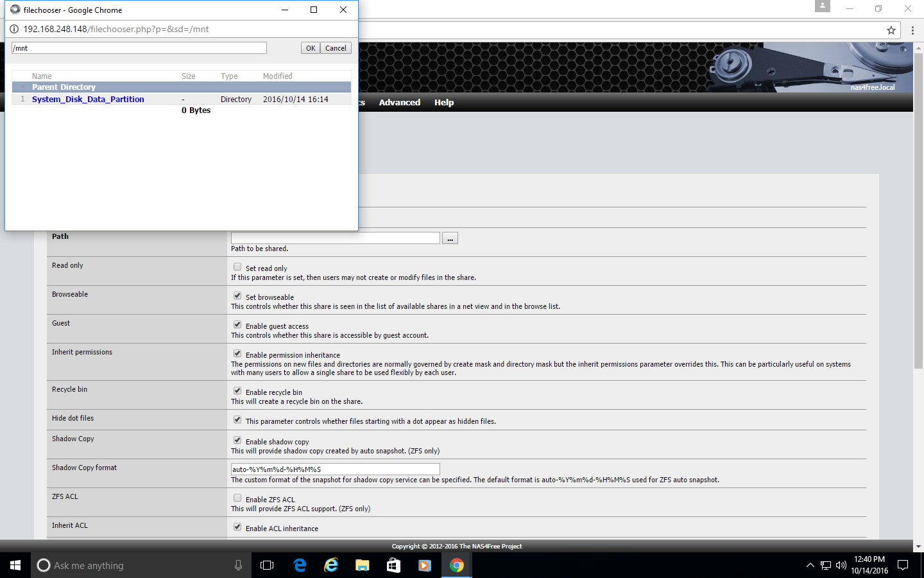924x578 pixels.
Task: Click the Path browse button
Action: [x=450, y=238]
